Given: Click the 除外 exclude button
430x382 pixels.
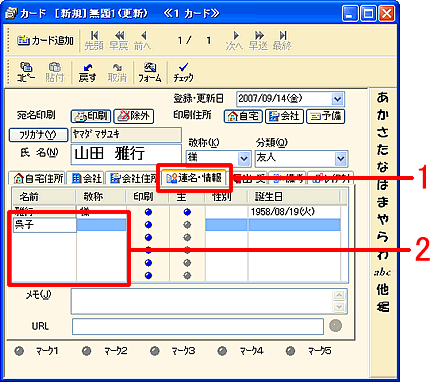Looking at the screenshot, I should (x=134, y=116).
